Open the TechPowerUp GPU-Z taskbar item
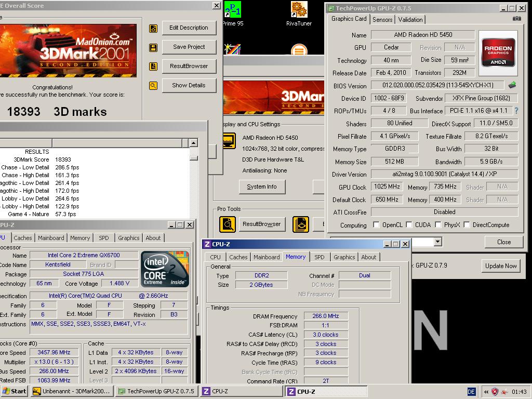This screenshot has width=532, height=399. [157, 391]
